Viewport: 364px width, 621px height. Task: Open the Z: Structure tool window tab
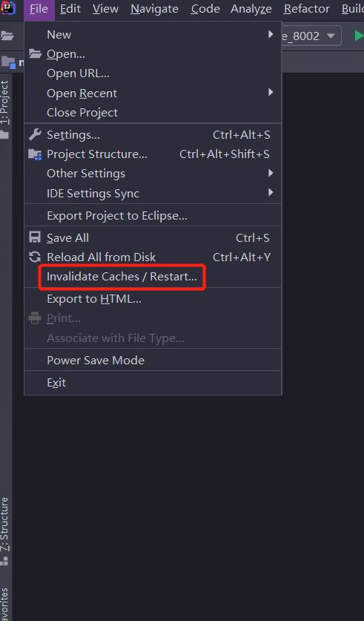pyautogui.click(x=4, y=525)
